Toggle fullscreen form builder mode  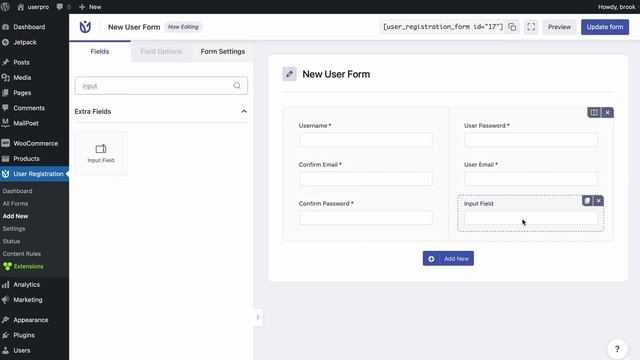tap(531, 27)
